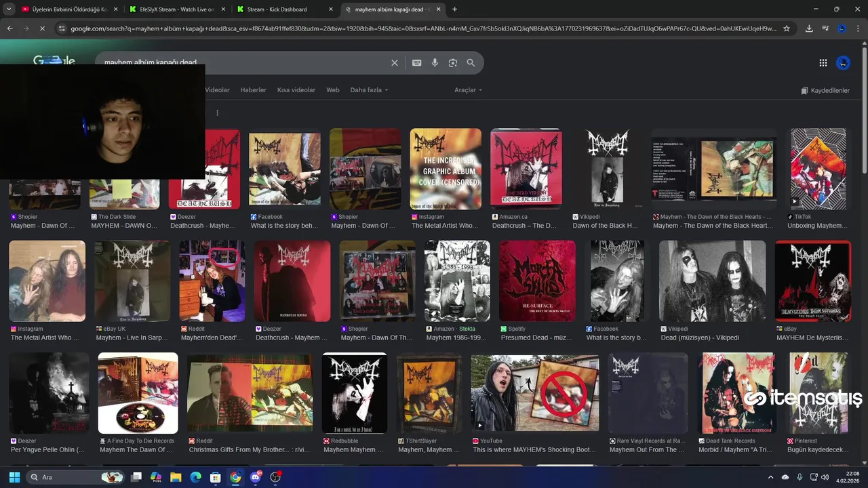Open Task View on the taskbar
Screen dimensions: 868x488
coord(136,477)
